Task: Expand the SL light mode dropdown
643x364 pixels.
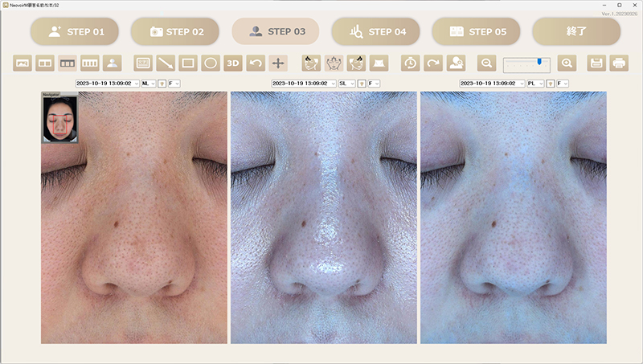Action: [346, 83]
